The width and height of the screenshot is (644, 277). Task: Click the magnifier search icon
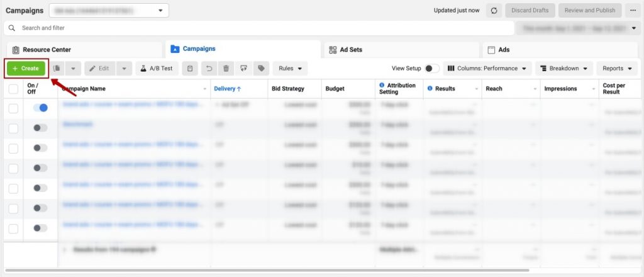[x=13, y=28]
